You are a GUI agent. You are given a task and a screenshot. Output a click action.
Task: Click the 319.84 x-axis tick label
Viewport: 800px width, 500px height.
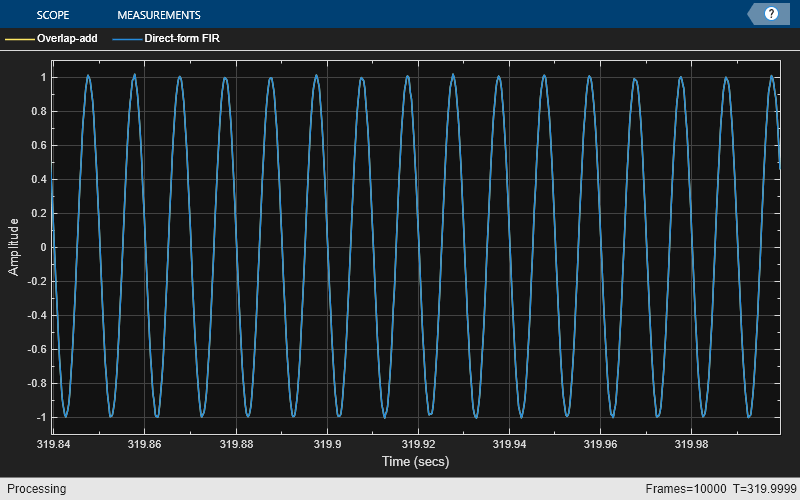point(54,444)
